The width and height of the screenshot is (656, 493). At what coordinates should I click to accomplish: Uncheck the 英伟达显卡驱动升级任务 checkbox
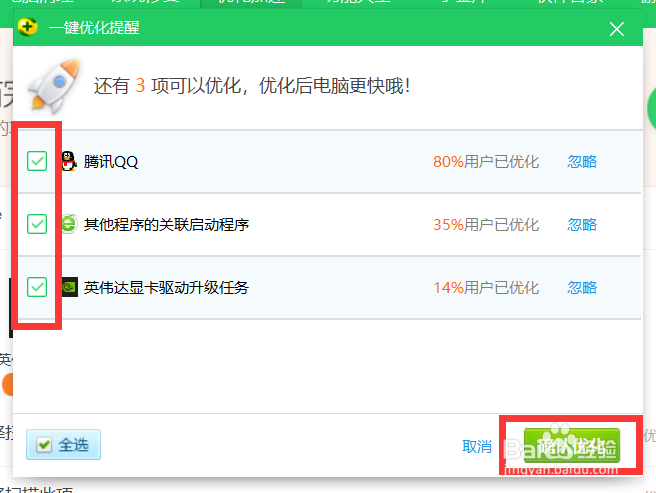pyautogui.click(x=37, y=287)
